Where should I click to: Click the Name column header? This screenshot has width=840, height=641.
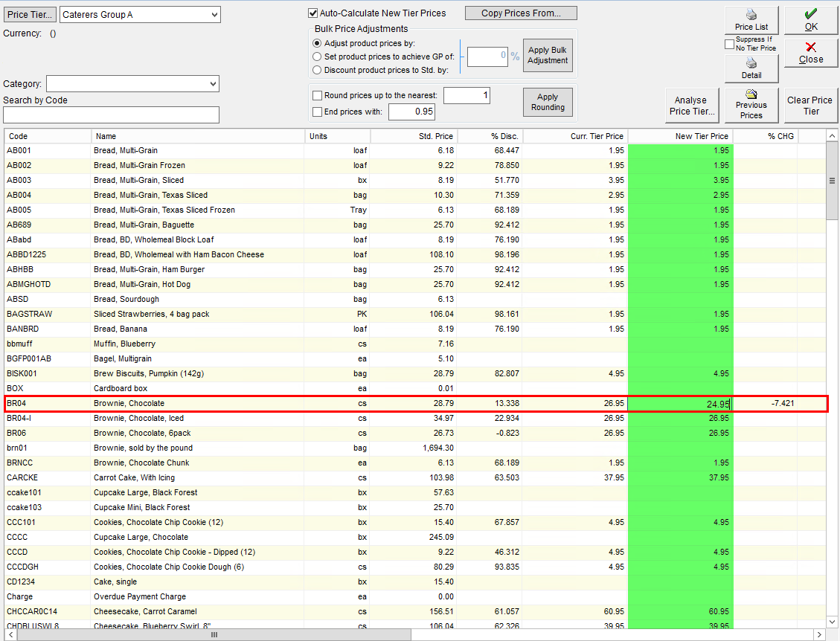(198, 136)
